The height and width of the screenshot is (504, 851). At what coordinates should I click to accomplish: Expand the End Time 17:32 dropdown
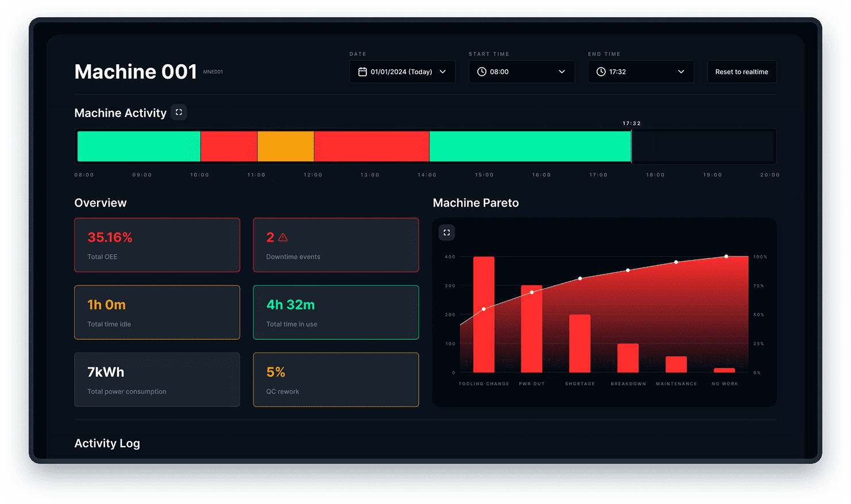(x=640, y=72)
